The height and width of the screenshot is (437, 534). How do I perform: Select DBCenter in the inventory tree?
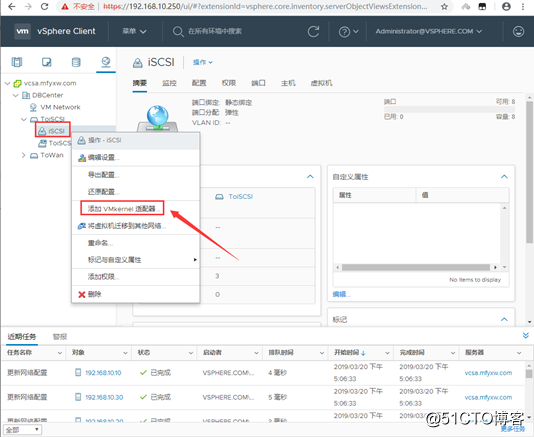47,95
